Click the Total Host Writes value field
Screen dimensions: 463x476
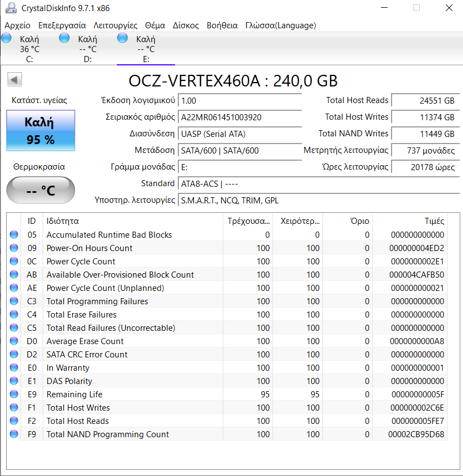pyautogui.click(x=425, y=117)
